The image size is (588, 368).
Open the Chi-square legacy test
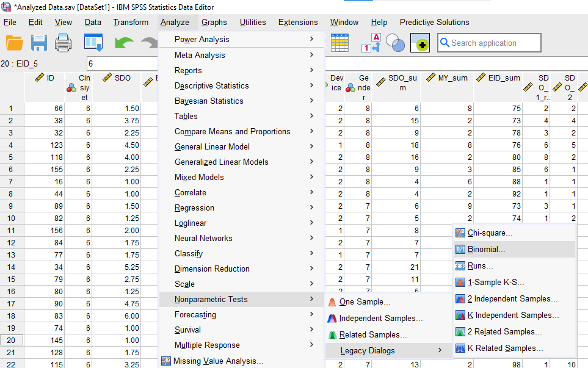(514, 233)
